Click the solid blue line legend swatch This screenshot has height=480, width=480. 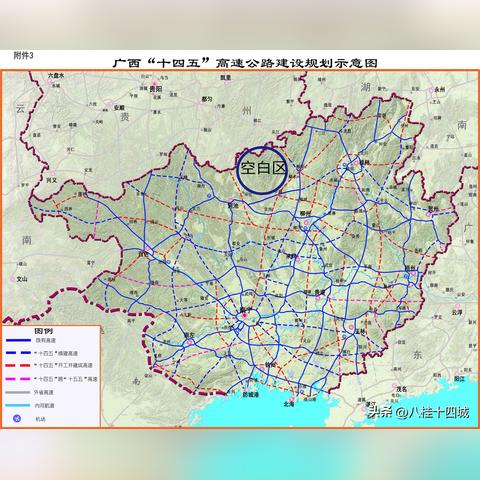[18, 341]
